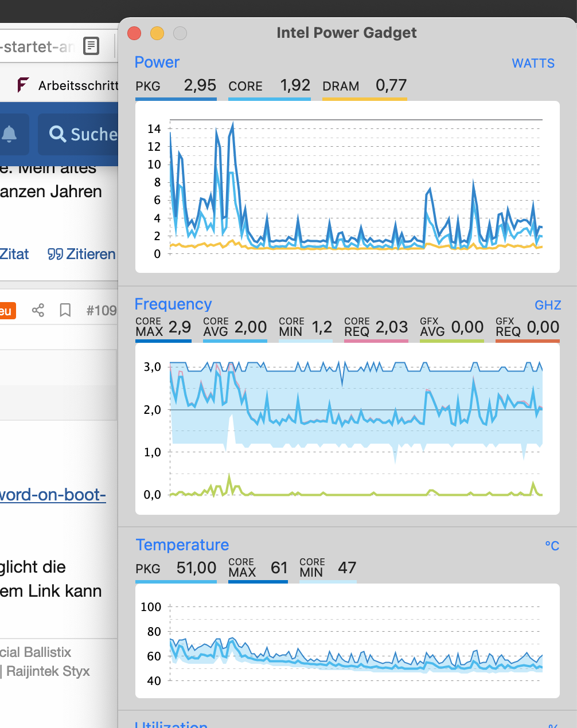Click the share icon beside post #109
Viewport: 577px width, 728px height.
tap(38, 310)
